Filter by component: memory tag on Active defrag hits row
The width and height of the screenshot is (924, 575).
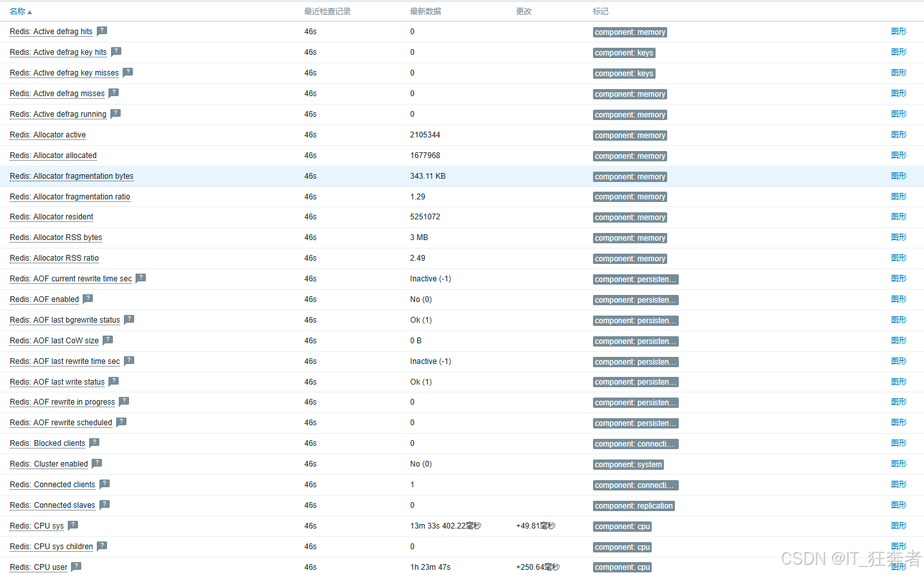630,32
